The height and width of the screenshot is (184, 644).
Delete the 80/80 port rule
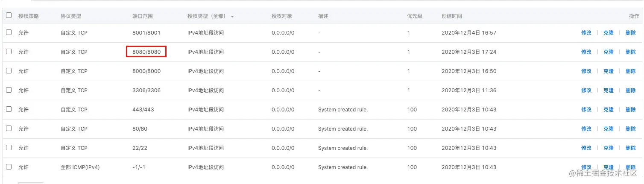[630, 129]
